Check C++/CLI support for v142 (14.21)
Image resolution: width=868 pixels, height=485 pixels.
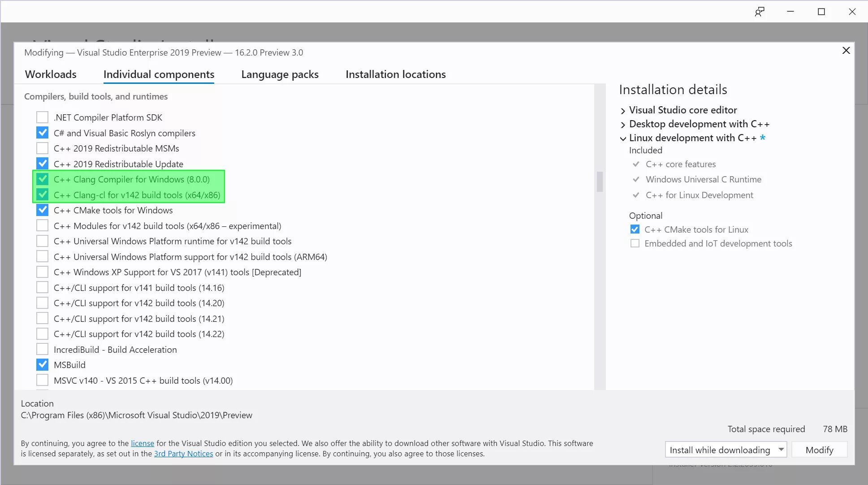pyautogui.click(x=42, y=318)
